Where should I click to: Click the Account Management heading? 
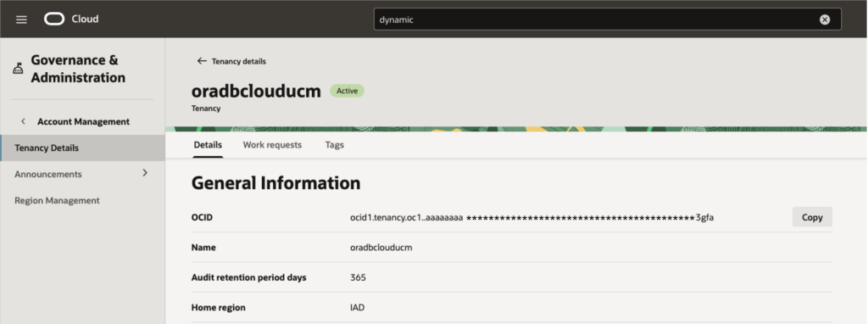tap(84, 121)
